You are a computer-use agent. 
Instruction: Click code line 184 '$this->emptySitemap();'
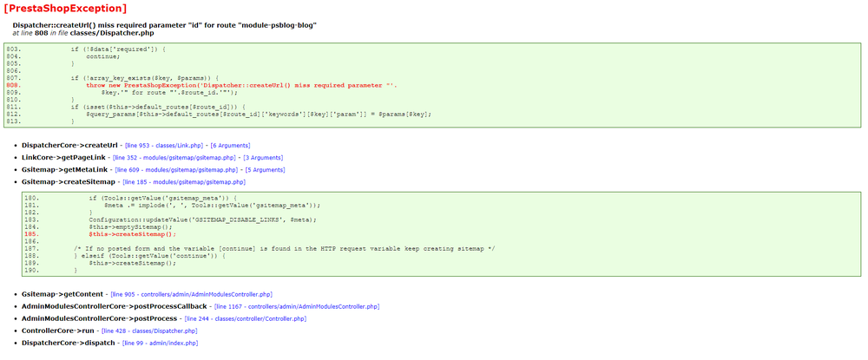click(x=131, y=226)
